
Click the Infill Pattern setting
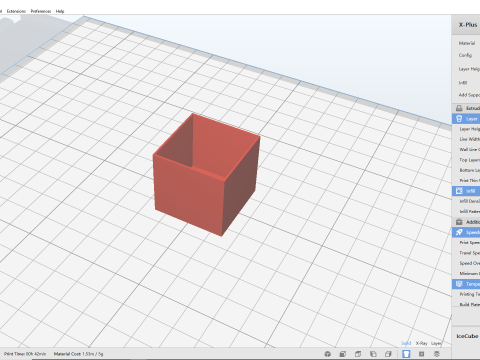(470, 211)
